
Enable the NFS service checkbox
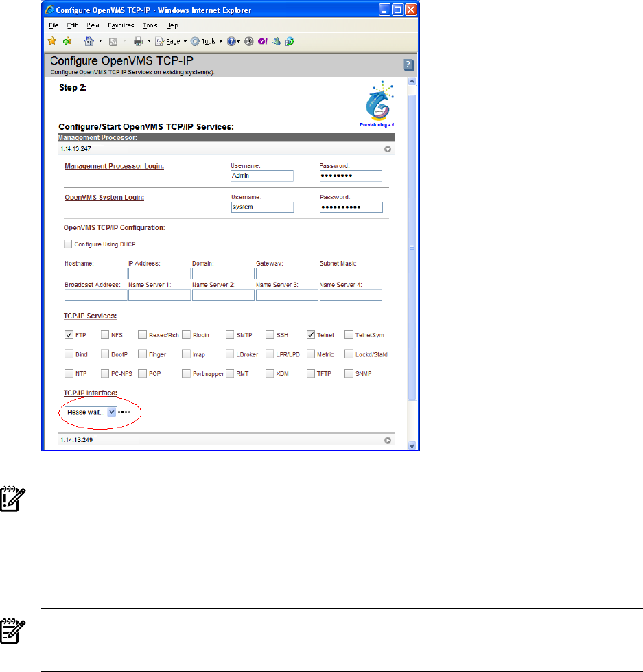(x=104, y=335)
